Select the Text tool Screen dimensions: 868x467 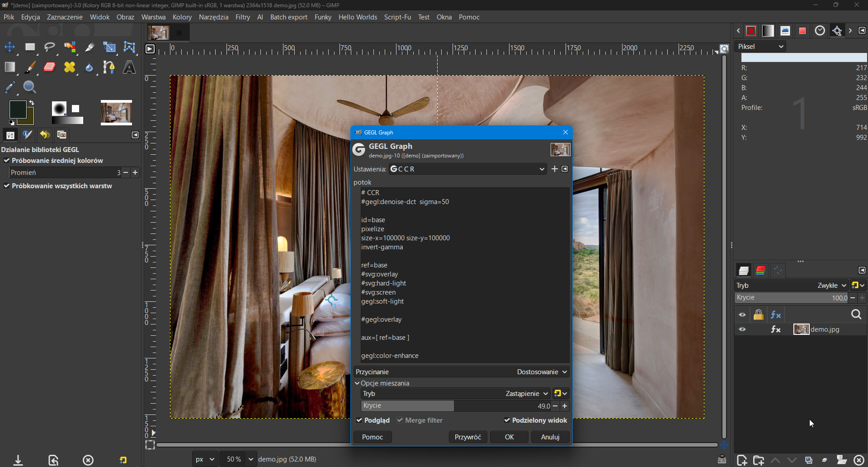tap(129, 67)
